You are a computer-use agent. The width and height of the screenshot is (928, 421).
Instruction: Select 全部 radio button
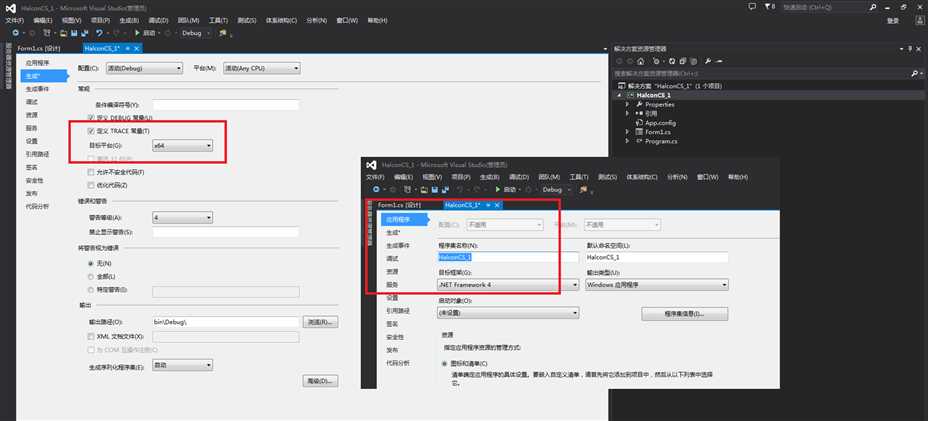tap(91, 277)
